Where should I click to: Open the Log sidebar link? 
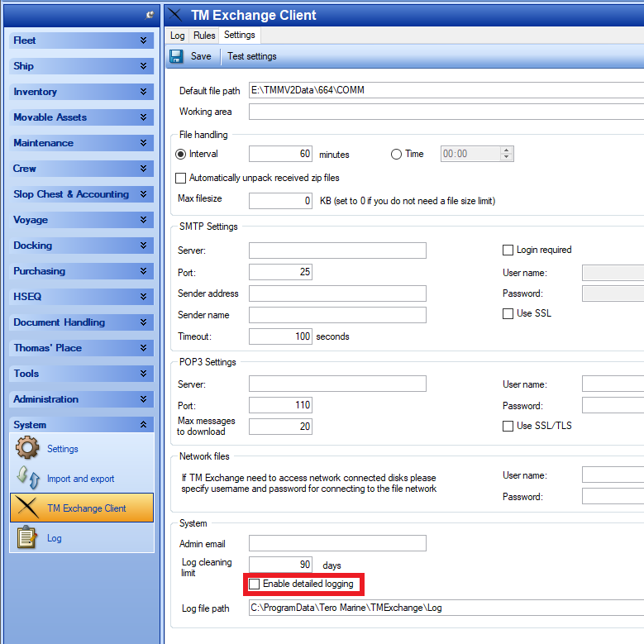point(55,538)
